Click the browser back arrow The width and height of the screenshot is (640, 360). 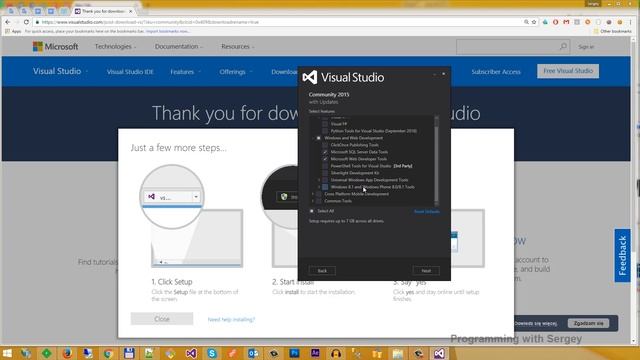pos(8,22)
